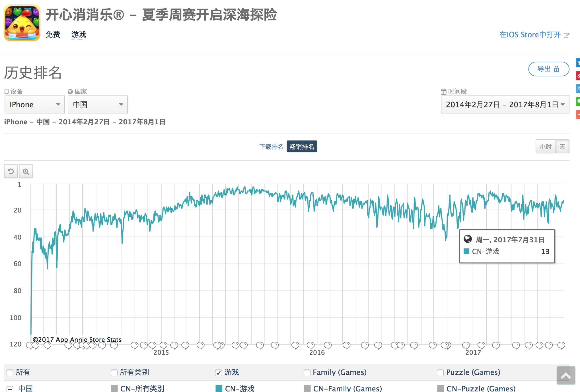Enable the Puzzle (Games) checkbox
This screenshot has height=392, width=580.
tap(440, 373)
